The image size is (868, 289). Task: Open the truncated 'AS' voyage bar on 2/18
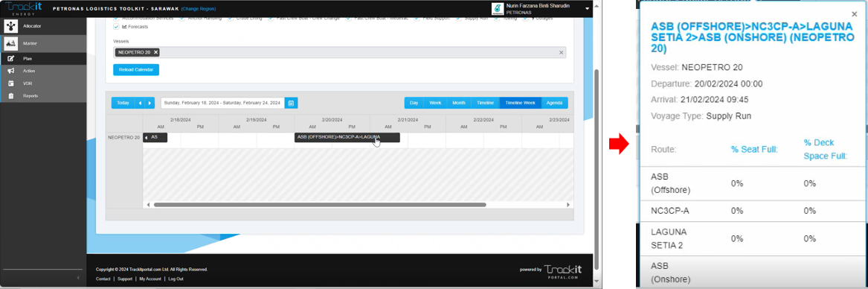coord(155,137)
